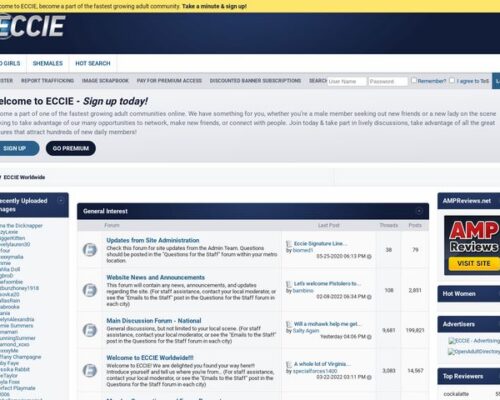500x400 pixels.
Task: Open Tiffany Champagne uploaded image link
Action: click(20, 357)
